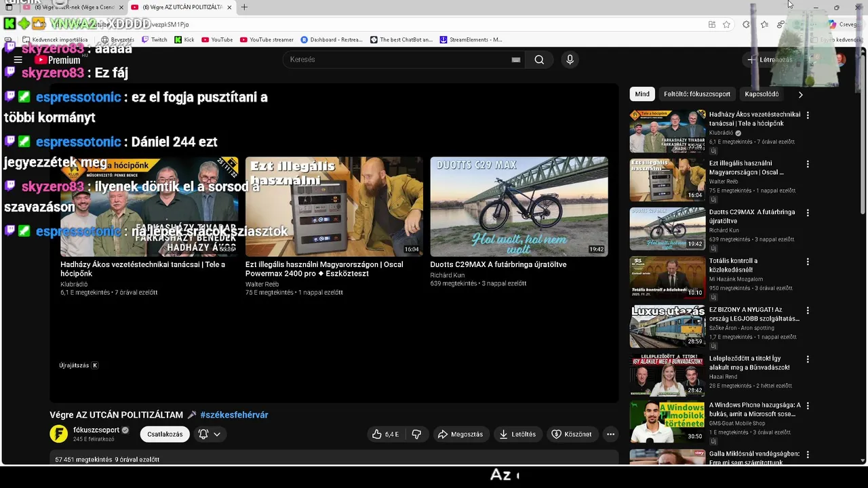Like the video with thumbs up
Screen dimensions: 868x488
point(384,434)
